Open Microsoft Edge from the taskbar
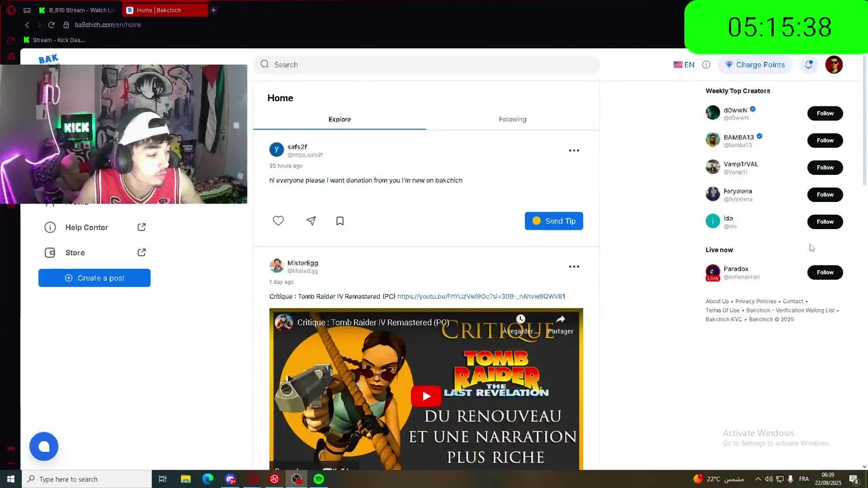The image size is (868, 488). (x=208, y=479)
